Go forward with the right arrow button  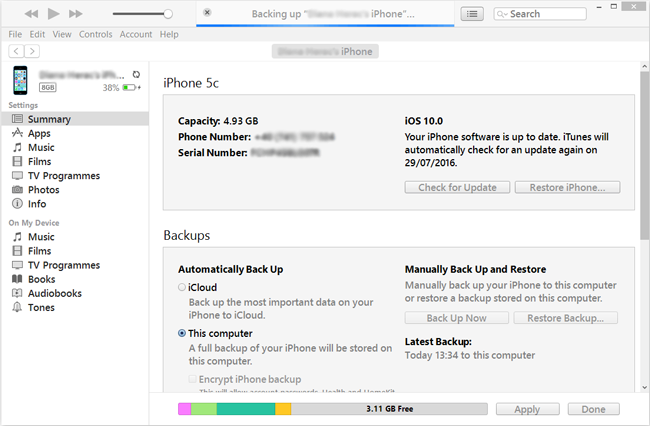point(32,51)
